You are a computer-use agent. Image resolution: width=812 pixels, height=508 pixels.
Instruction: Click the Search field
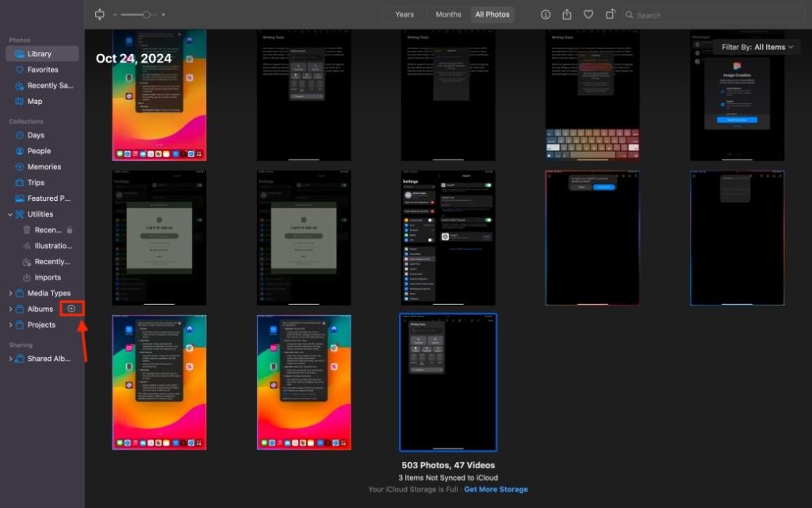pos(714,15)
